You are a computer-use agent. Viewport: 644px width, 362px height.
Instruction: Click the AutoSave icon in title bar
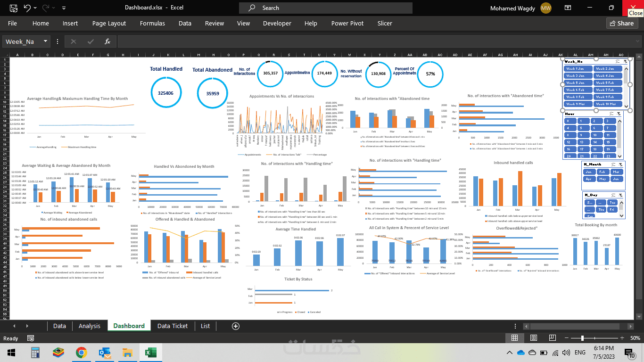(x=13, y=8)
